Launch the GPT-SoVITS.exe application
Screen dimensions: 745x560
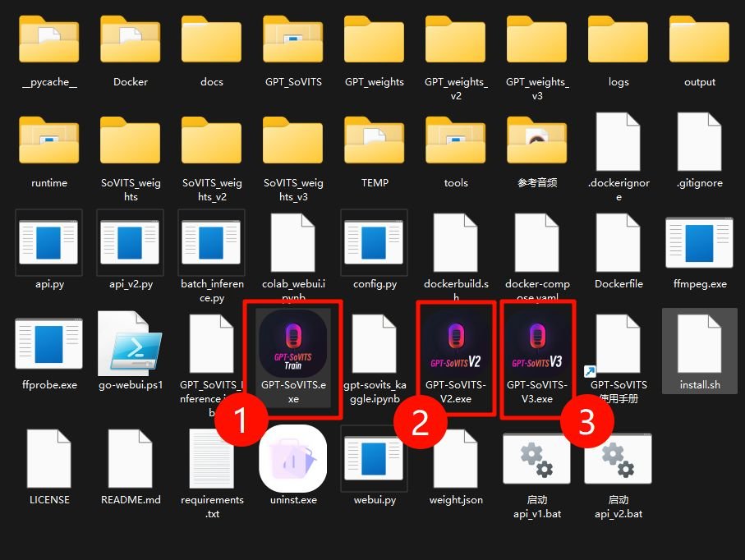point(293,343)
